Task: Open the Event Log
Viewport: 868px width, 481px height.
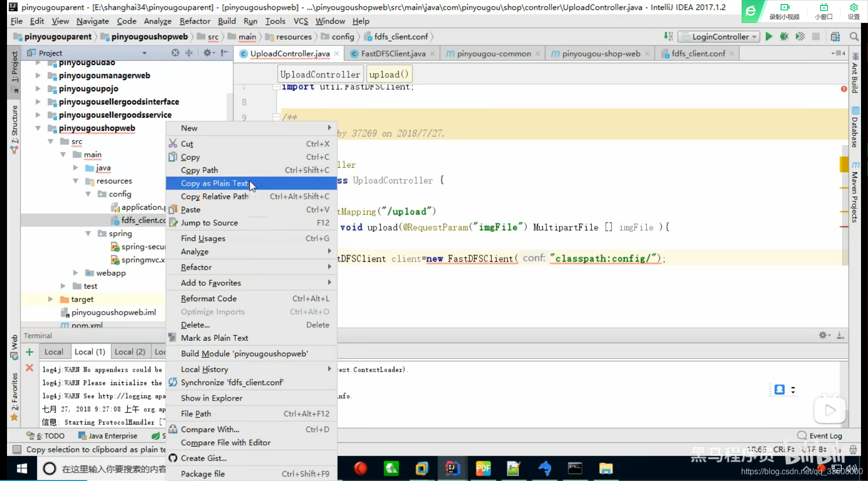Action: pos(820,436)
